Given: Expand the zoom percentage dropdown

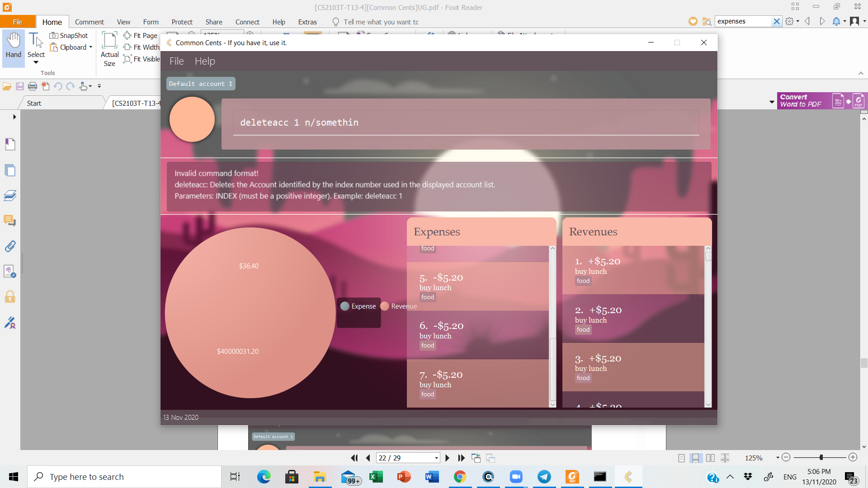Looking at the screenshot, I should [x=778, y=458].
